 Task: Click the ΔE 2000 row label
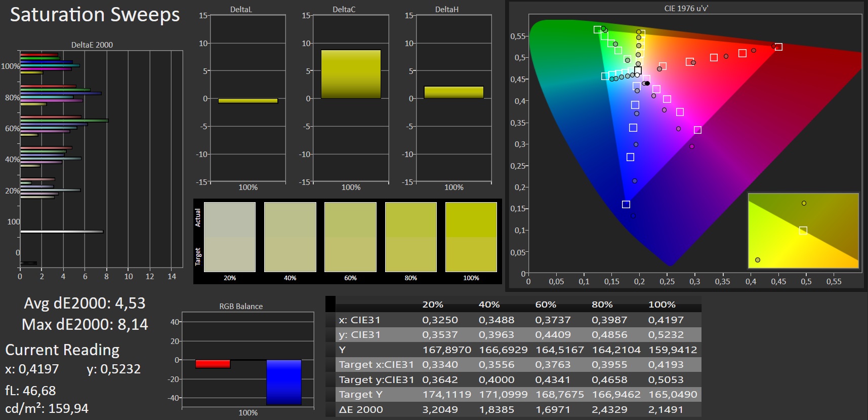coord(361,409)
